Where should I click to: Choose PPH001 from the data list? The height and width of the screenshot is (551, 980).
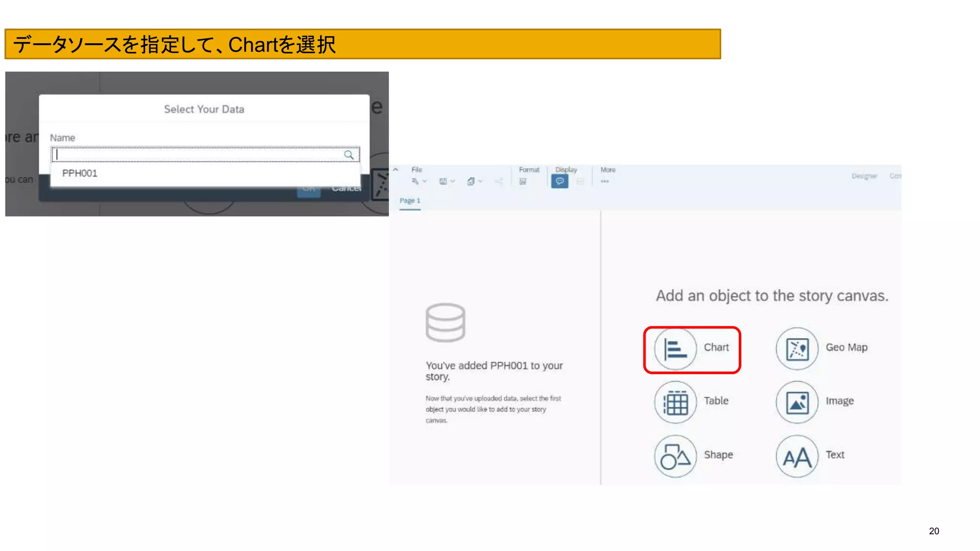pyautogui.click(x=80, y=173)
